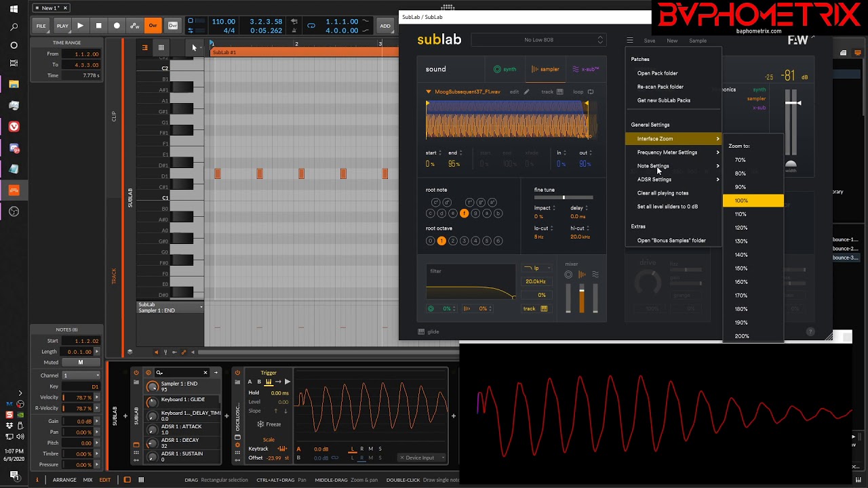
Task: Open the x-sub tab in SubLab
Action: pyautogui.click(x=586, y=69)
